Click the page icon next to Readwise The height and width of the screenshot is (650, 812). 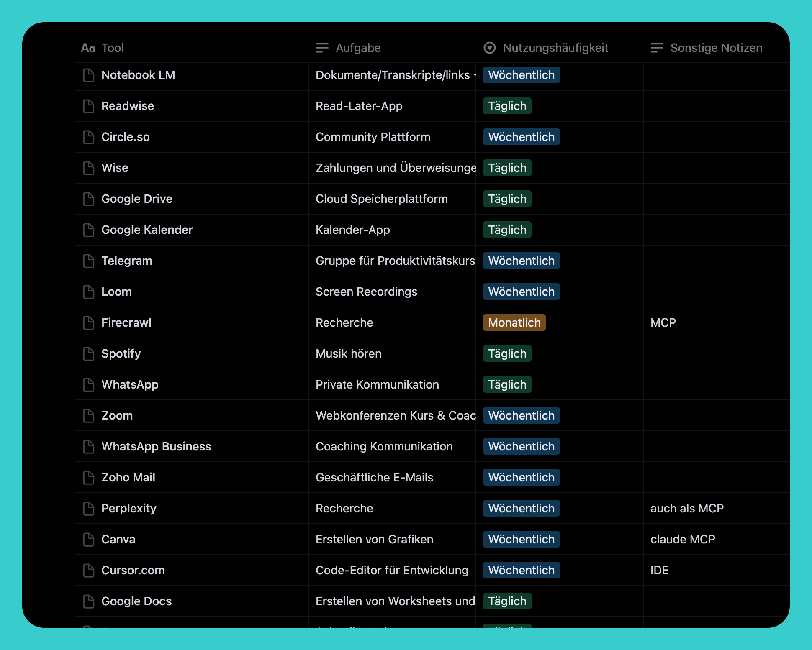click(x=89, y=106)
